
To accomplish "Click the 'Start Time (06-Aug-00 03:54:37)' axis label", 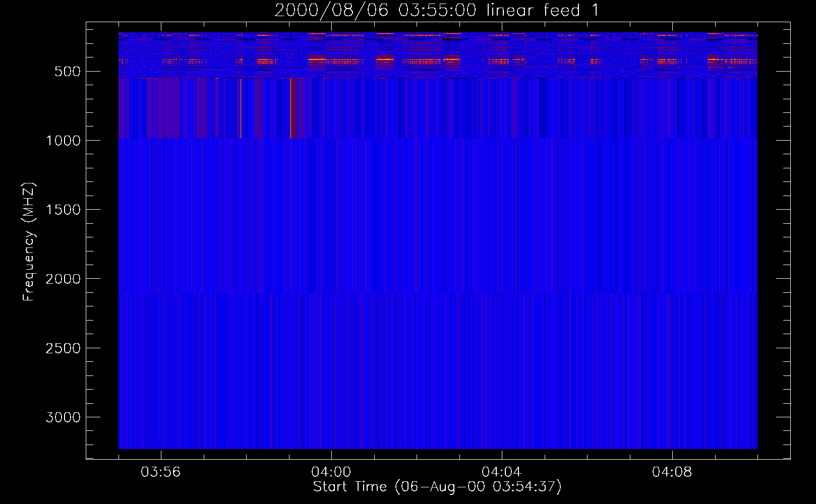I will pyautogui.click(x=437, y=487).
